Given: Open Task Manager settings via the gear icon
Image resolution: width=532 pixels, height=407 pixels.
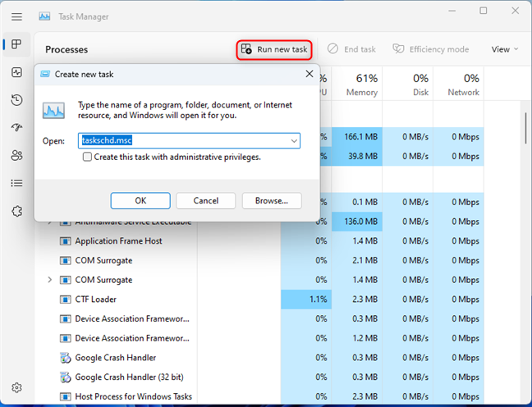Looking at the screenshot, I should tap(16, 387).
